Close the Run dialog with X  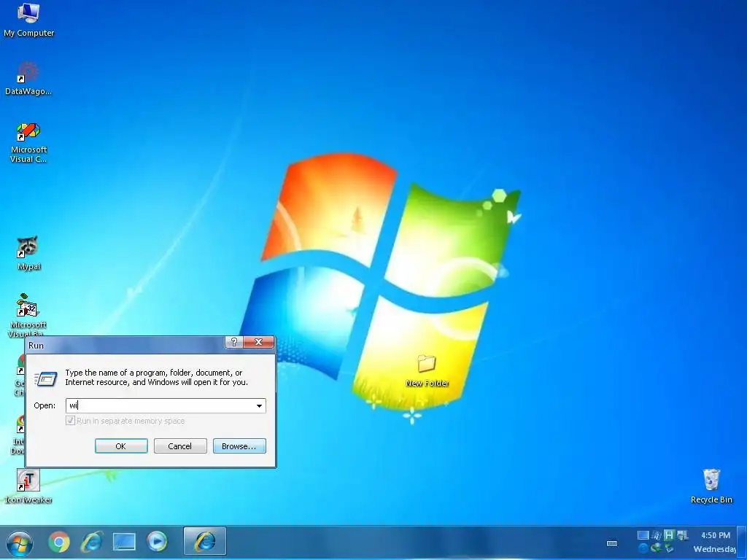[259, 342]
